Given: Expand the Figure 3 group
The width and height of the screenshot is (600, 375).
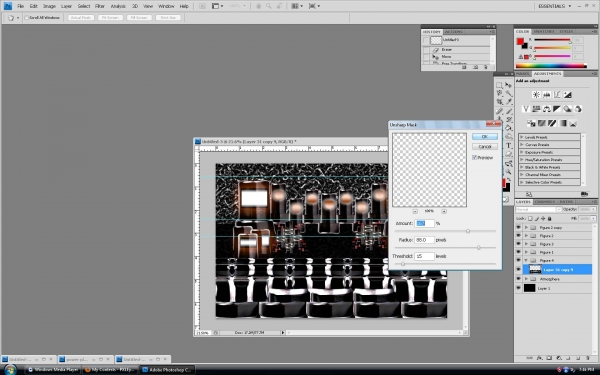Looking at the screenshot, I should coord(526,244).
